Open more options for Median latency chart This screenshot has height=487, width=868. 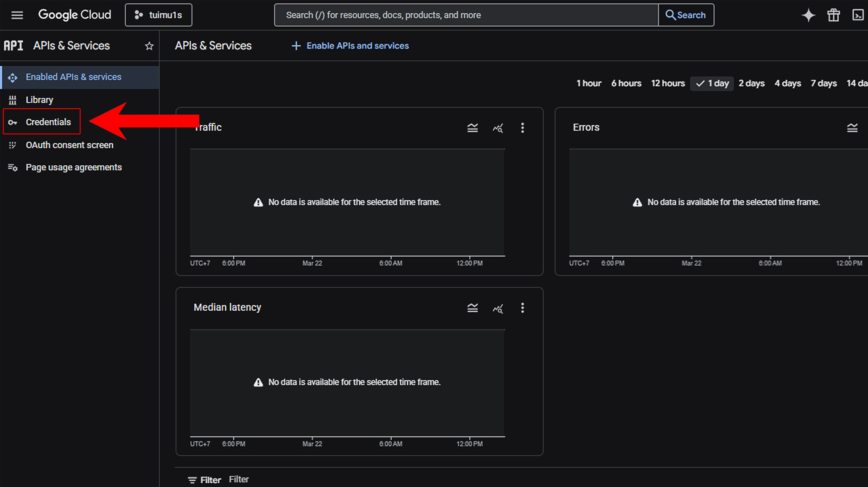point(522,308)
